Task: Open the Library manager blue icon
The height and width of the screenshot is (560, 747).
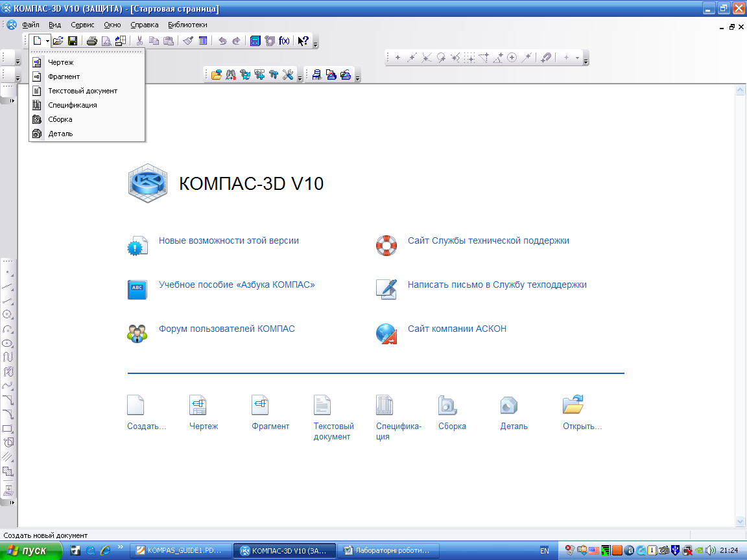Action: [x=255, y=41]
